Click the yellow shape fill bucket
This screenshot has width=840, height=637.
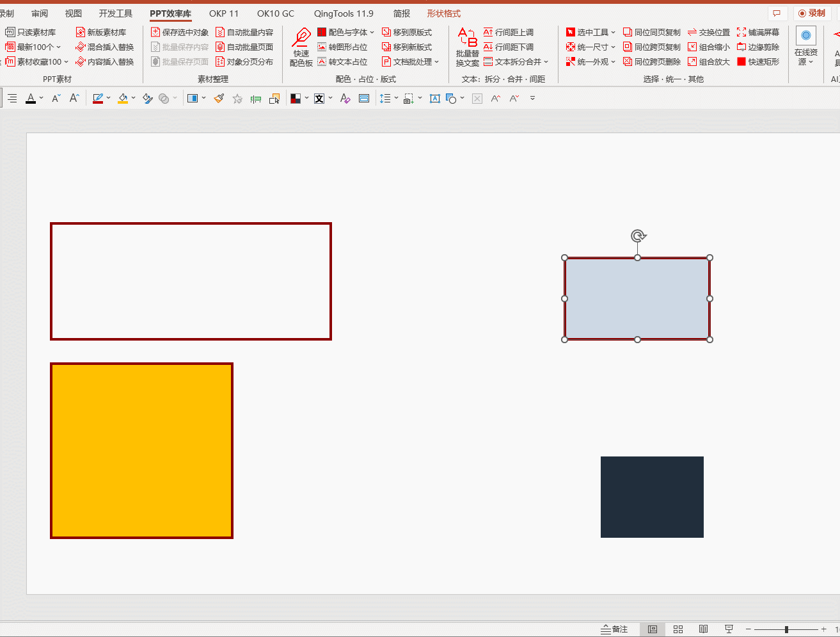click(123, 98)
